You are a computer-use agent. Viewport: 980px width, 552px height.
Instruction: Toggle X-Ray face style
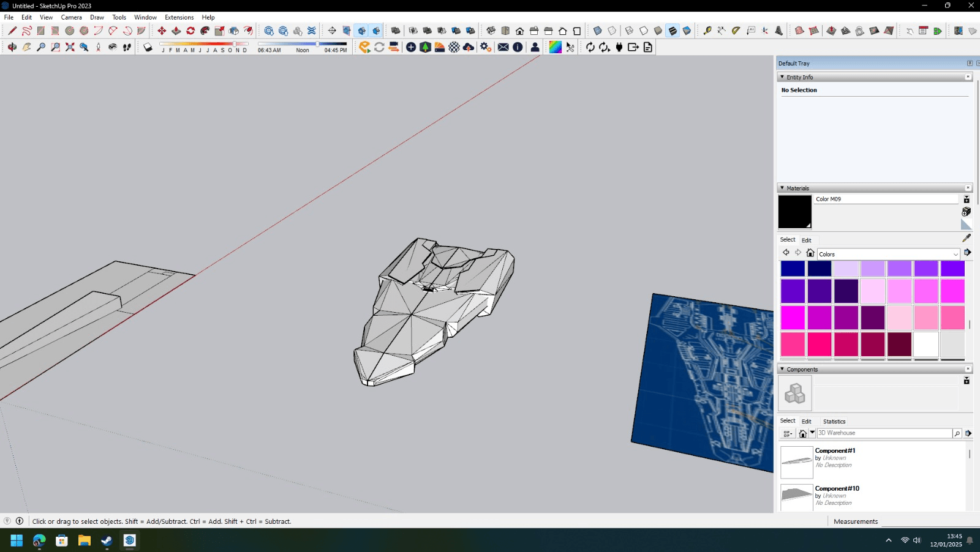[x=597, y=31]
